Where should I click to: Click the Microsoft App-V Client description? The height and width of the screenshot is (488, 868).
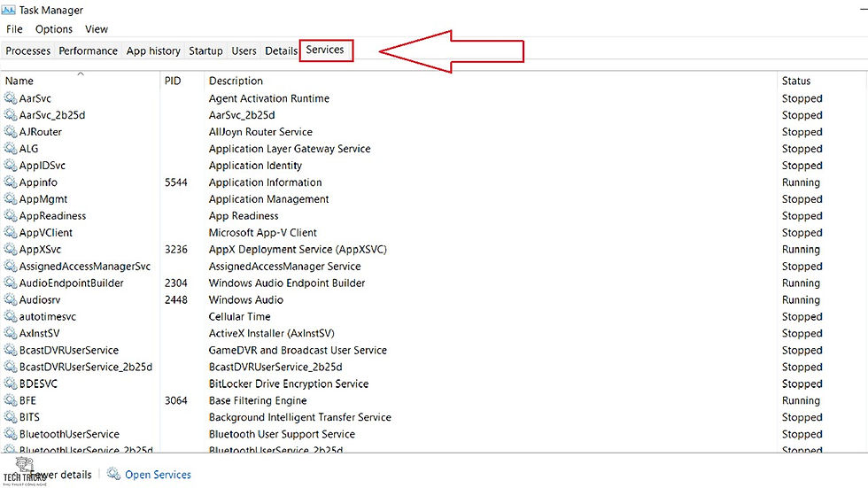(x=263, y=232)
